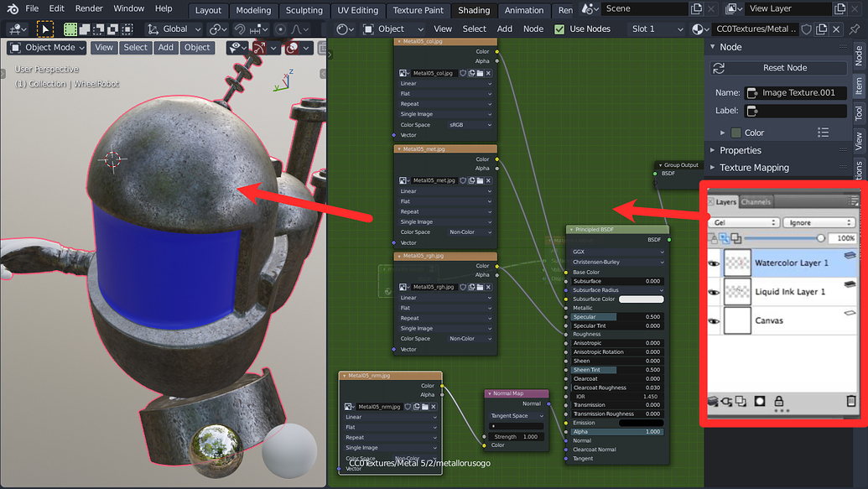Open the Gel composite method dropdown
Viewport: 868px width, 489px height.
[x=743, y=222]
